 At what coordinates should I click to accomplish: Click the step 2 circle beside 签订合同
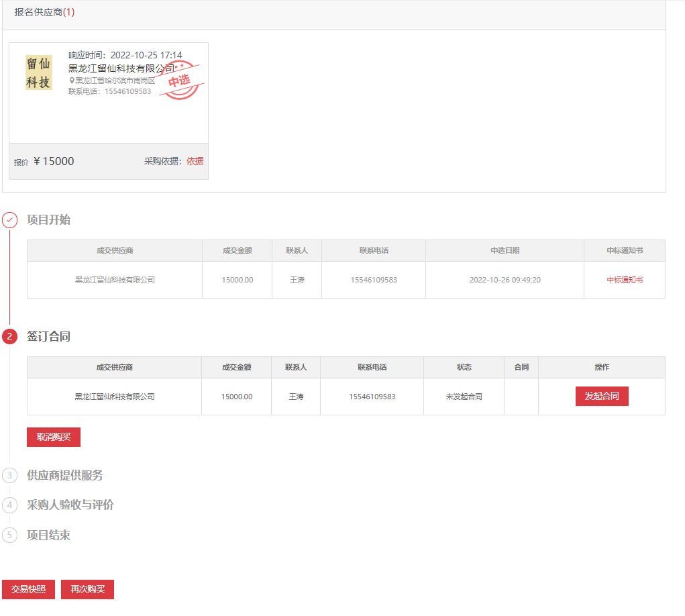(9, 336)
